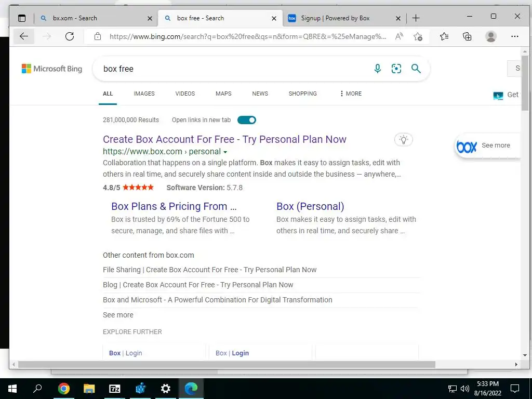
Task: Launch Google Chrome from the taskbar
Action: click(x=63, y=389)
